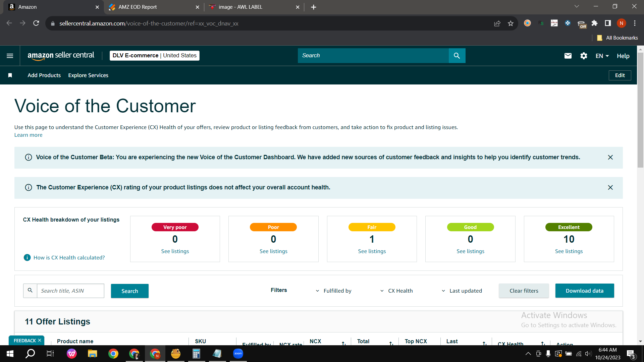Toggle the browser side panel icon
Viewport: 644px width, 362px height.
[608, 23]
